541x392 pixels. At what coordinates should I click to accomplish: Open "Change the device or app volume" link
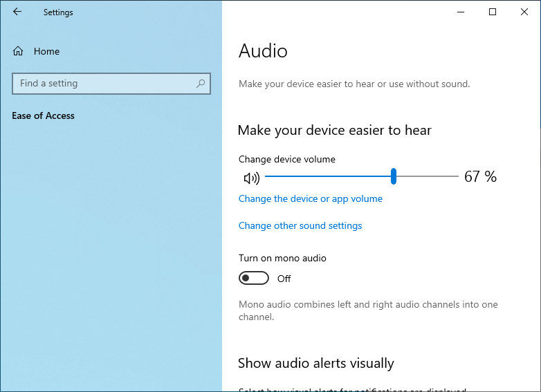tap(311, 198)
